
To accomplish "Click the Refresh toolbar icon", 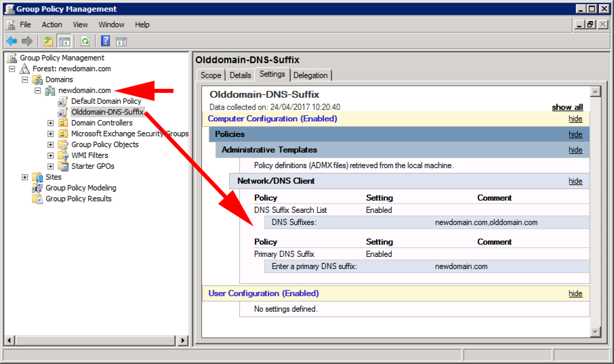I will click(x=85, y=41).
